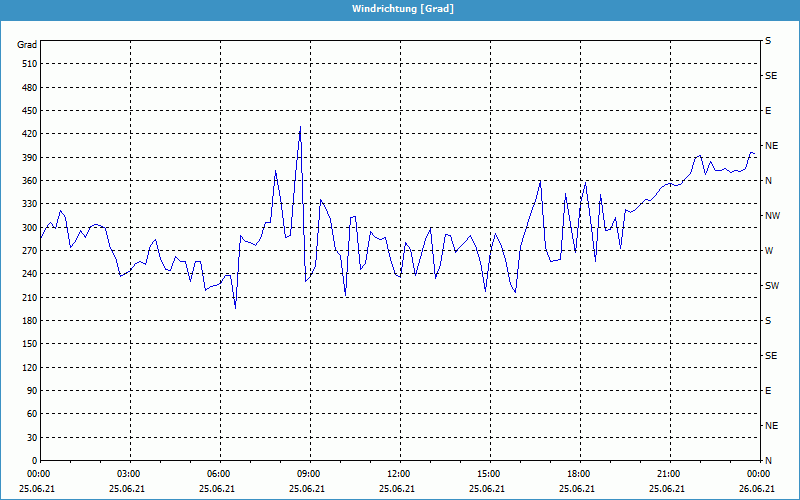Click the lowest dip of the blue line
This screenshot has width=800, height=500.
tap(235, 308)
